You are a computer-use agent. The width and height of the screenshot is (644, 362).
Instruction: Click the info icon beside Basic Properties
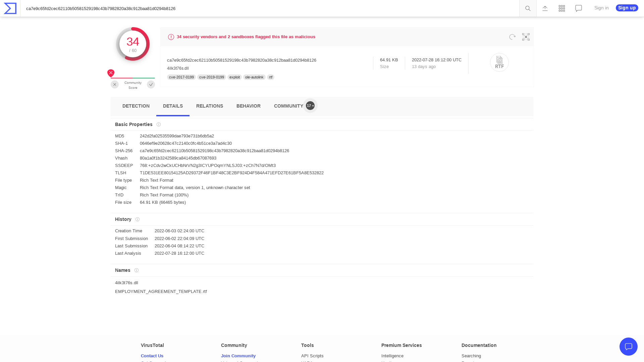[x=158, y=124]
